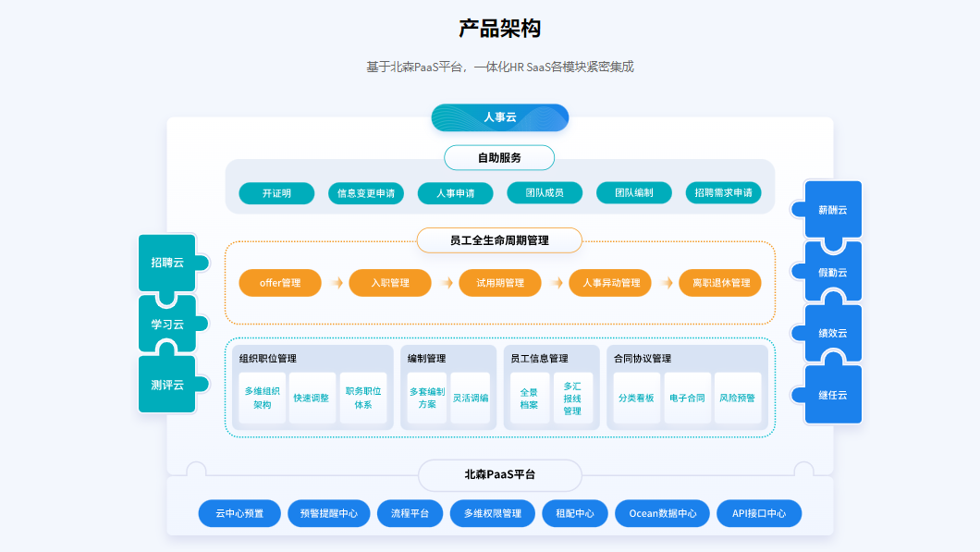Open 试用期管理 in the lifecycle row
This screenshot has height=552, width=980.
[499, 283]
